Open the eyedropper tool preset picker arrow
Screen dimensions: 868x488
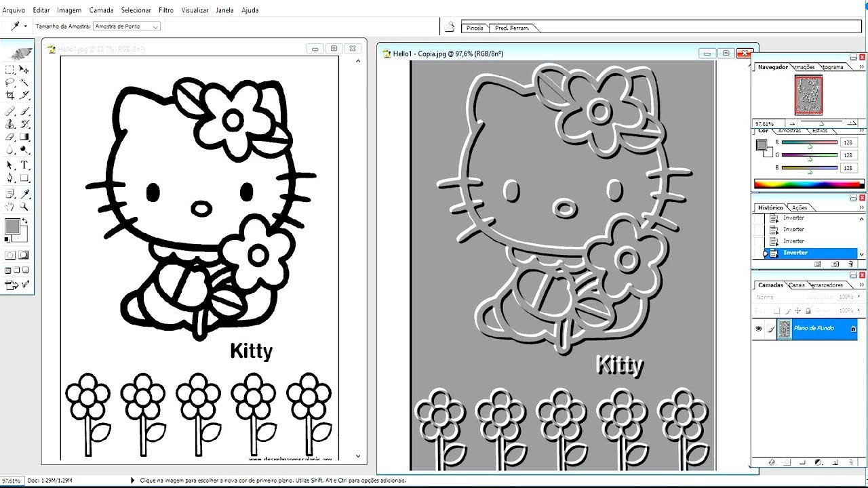[26, 26]
